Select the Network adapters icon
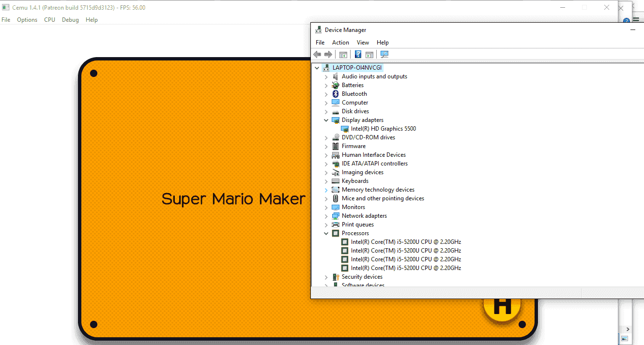This screenshot has height=345, width=644. coord(336,216)
